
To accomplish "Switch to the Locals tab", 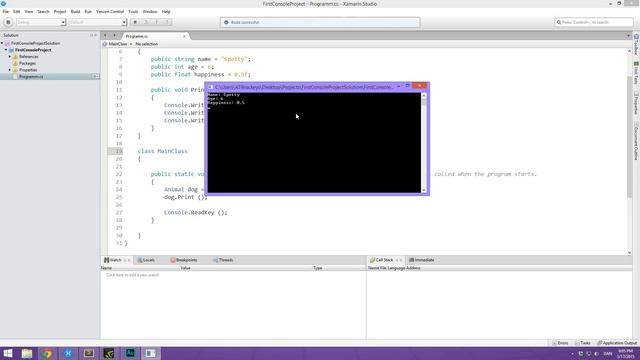I will [x=146, y=260].
